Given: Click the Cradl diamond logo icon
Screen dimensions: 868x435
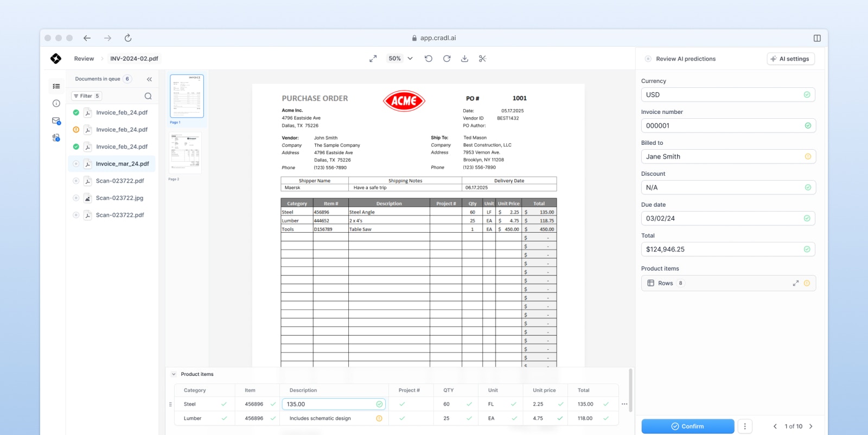Looking at the screenshot, I should coord(56,59).
